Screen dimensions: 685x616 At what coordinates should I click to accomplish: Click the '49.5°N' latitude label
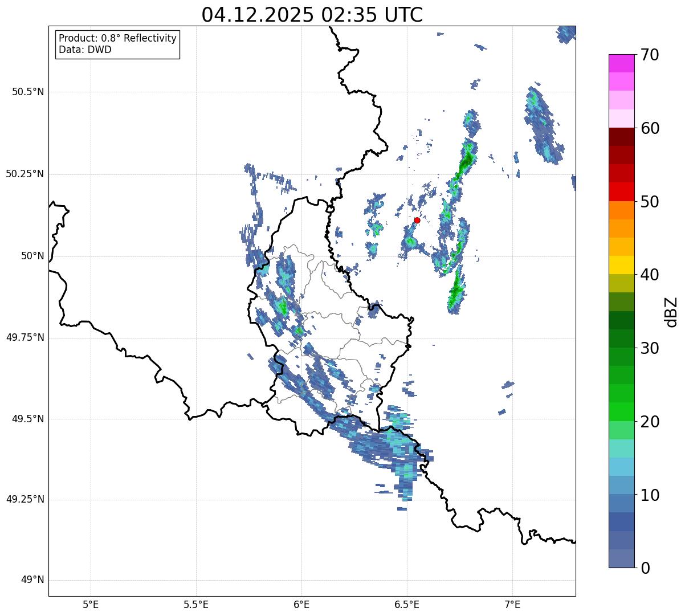point(28,419)
